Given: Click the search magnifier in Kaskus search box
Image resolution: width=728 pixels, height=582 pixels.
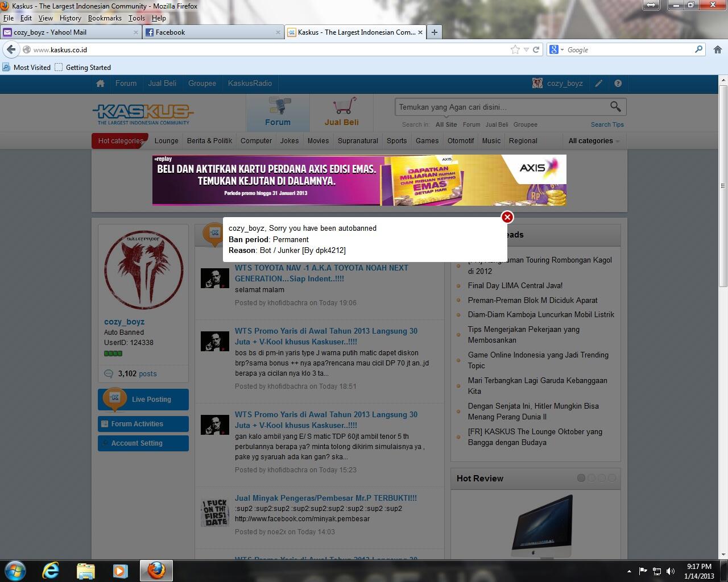Looking at the screenshot, I should (x=615, y=106).
